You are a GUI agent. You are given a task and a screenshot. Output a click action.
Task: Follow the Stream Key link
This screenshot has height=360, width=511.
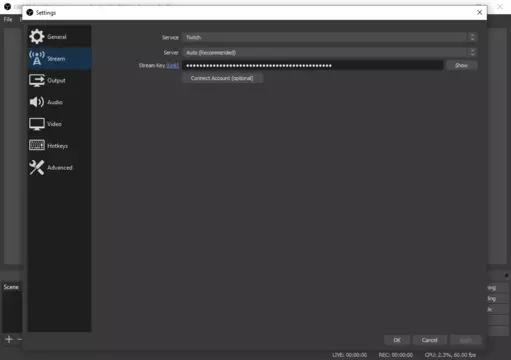point(173,65)
